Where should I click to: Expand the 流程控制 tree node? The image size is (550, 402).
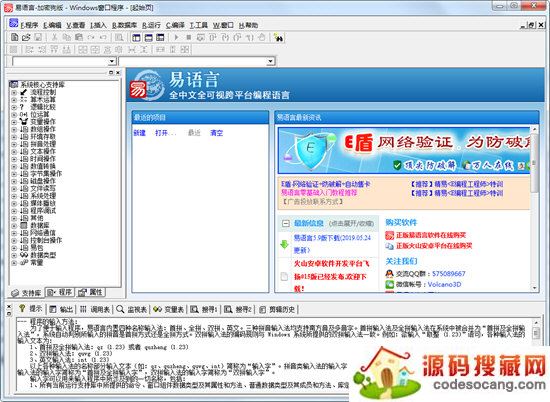[x=14, y=93]
